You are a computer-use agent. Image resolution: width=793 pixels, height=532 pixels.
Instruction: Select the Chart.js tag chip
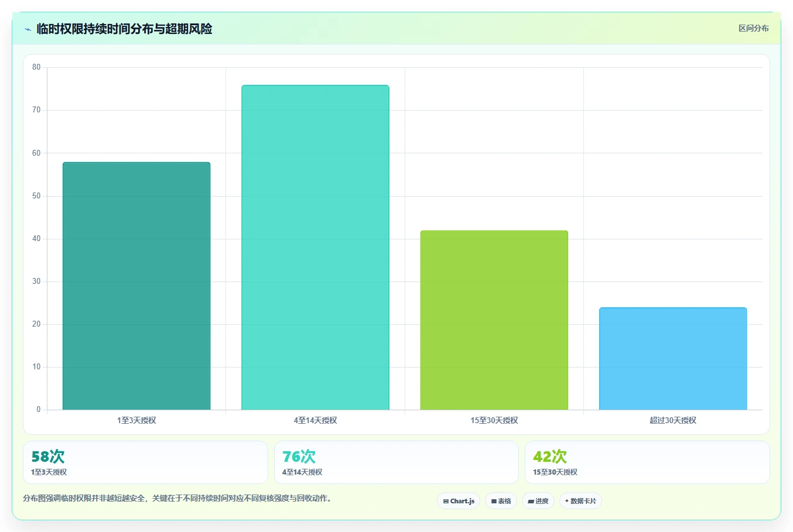pyautogui.click(x=459, y=501)
